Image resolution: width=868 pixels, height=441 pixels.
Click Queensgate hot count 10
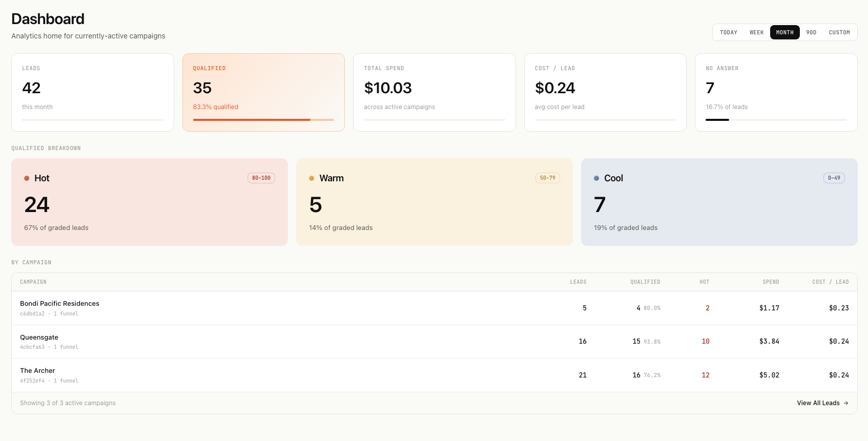point(706,342)
